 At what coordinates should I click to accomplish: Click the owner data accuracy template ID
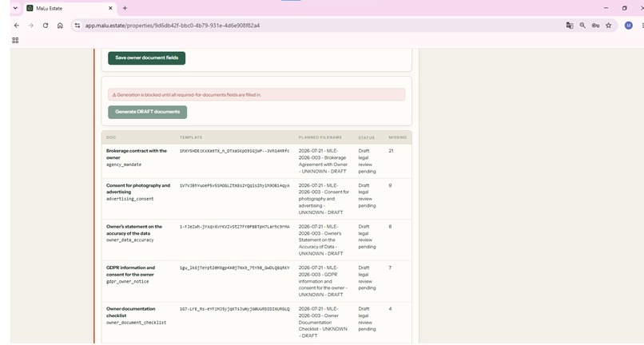point(234,227)
